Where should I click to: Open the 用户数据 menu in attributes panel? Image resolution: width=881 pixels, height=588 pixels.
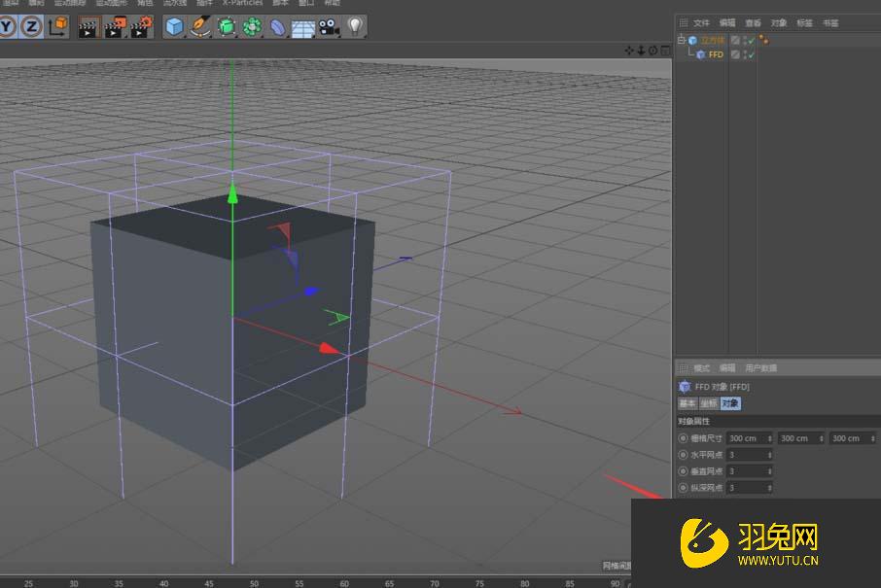coord(760,368)
